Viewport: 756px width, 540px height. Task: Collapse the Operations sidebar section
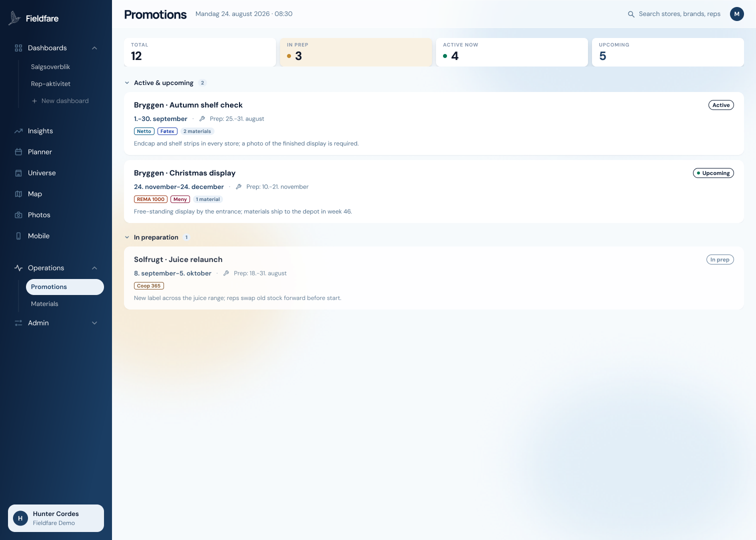click(x=94, y=268)
